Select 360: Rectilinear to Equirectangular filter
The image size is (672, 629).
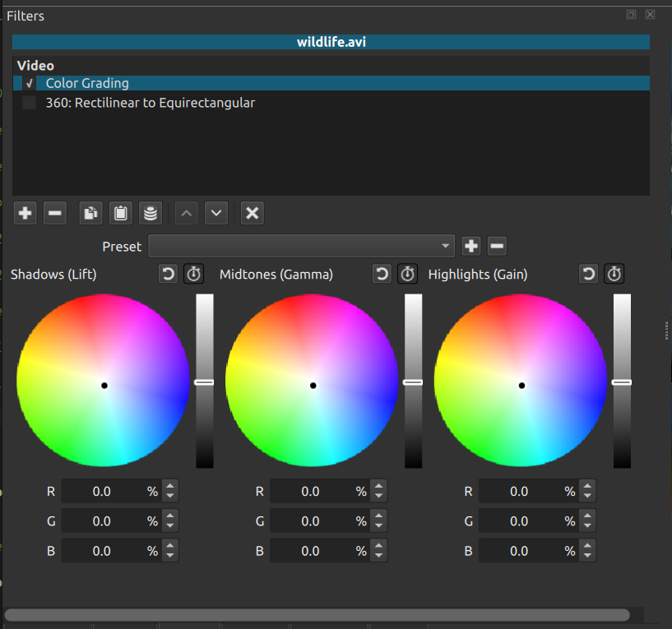(151, 103)
